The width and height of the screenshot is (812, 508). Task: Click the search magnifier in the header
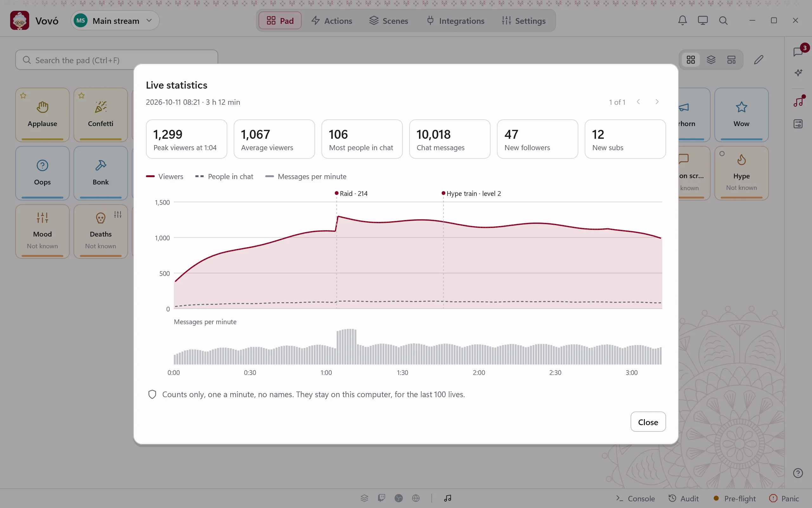[723, 21]
